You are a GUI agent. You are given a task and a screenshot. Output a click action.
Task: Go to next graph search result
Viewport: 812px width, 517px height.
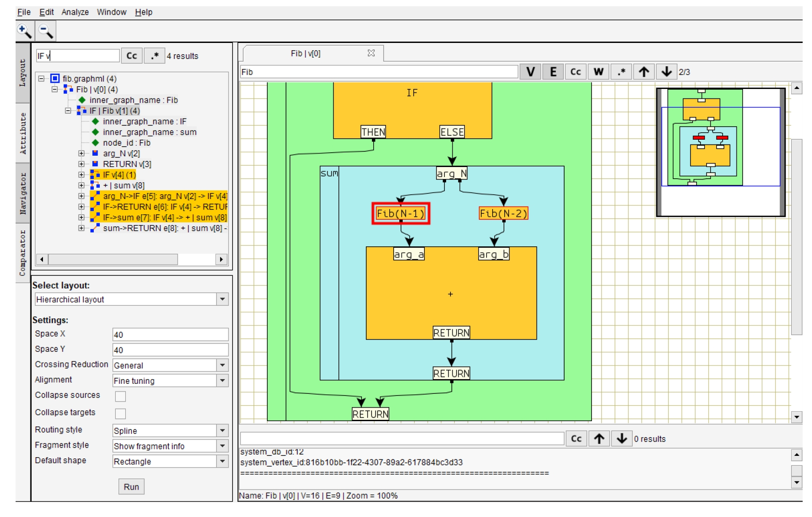(x=666, y=72)
